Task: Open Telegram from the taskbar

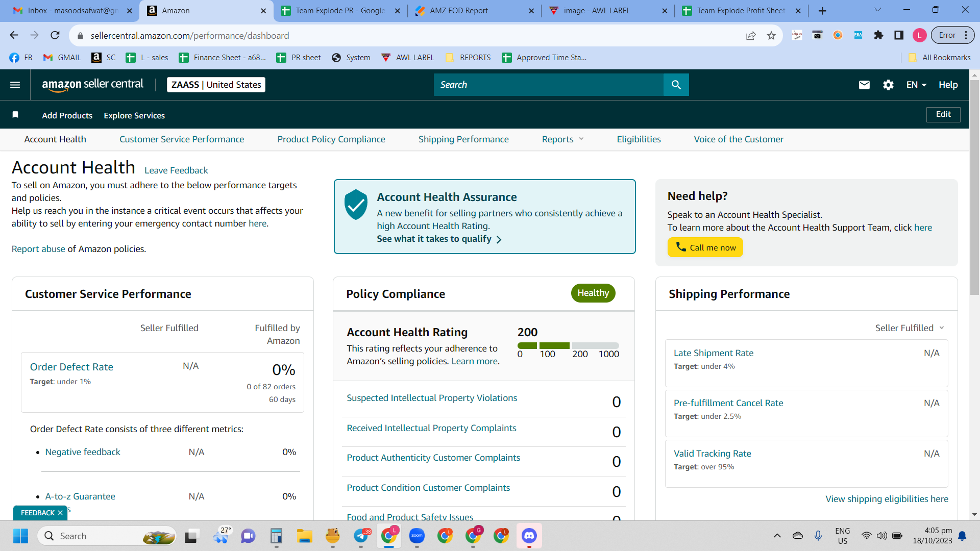Action: click(x=361, y=536)
